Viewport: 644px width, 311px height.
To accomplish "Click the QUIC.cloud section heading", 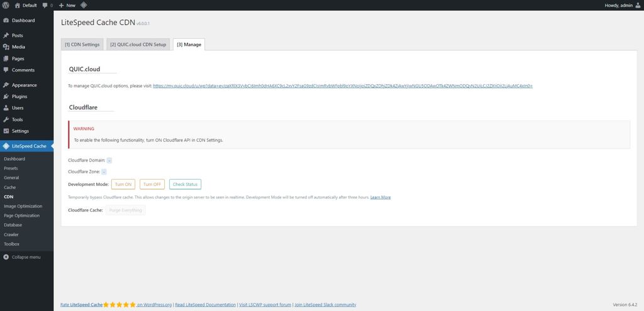I will pyautogui.click(x=85, y=69).
